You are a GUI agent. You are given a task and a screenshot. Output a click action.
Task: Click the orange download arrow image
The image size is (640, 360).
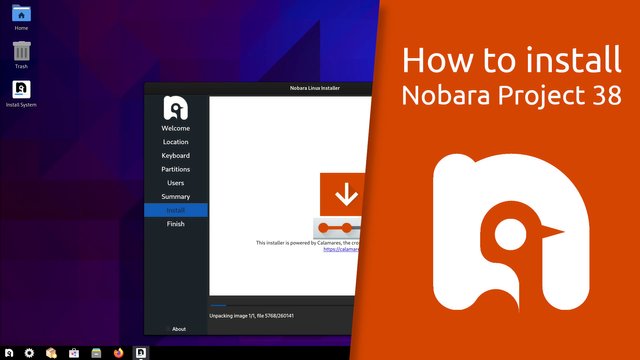(x=343, y=194)
